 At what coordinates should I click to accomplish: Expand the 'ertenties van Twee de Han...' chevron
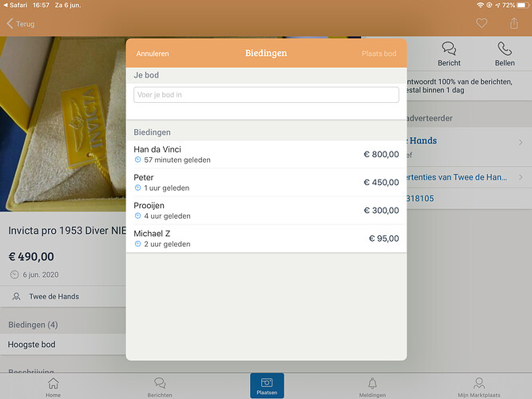(521, 177)
